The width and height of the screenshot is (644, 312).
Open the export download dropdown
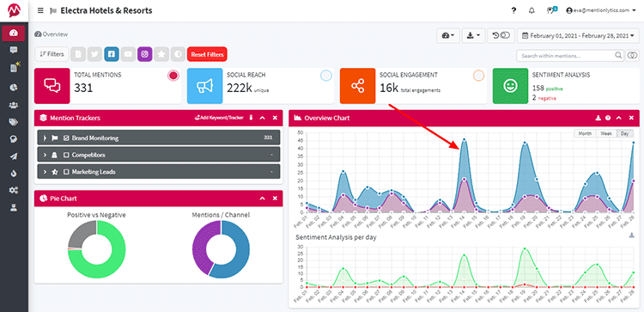click(x=473, y=36)
